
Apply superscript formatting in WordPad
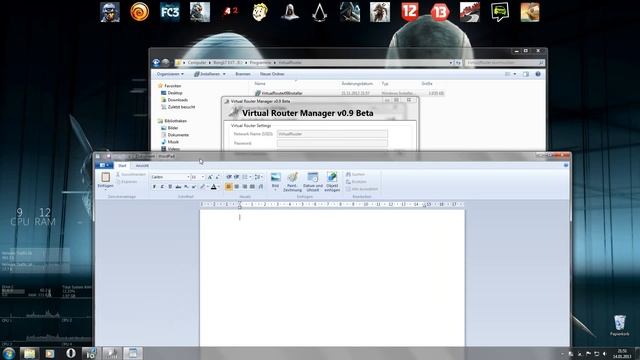[x=194, y=187]
